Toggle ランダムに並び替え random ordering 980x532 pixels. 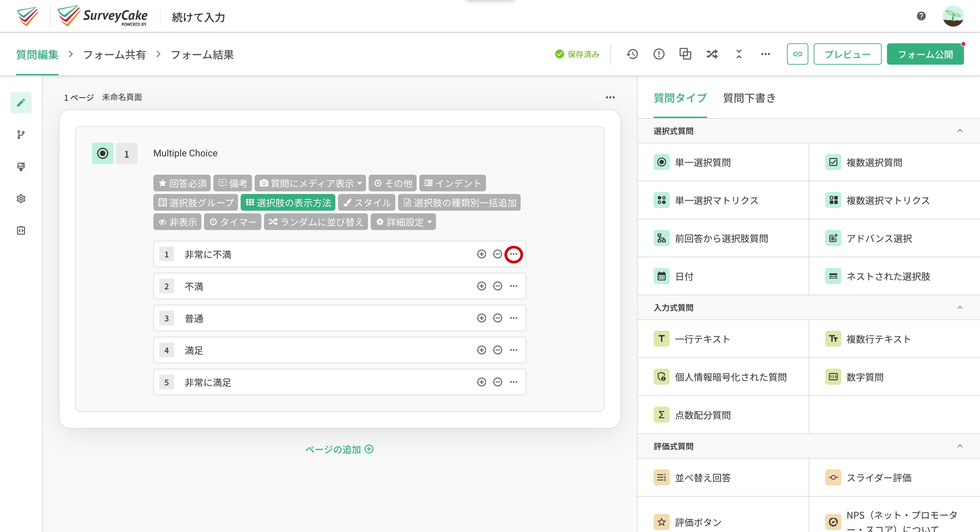click(x=316, y=222)
